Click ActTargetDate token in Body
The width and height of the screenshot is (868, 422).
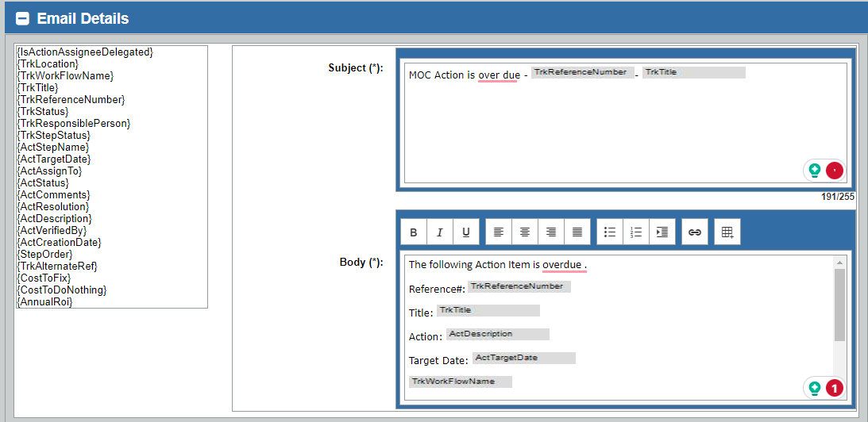(x=523, y=358)
